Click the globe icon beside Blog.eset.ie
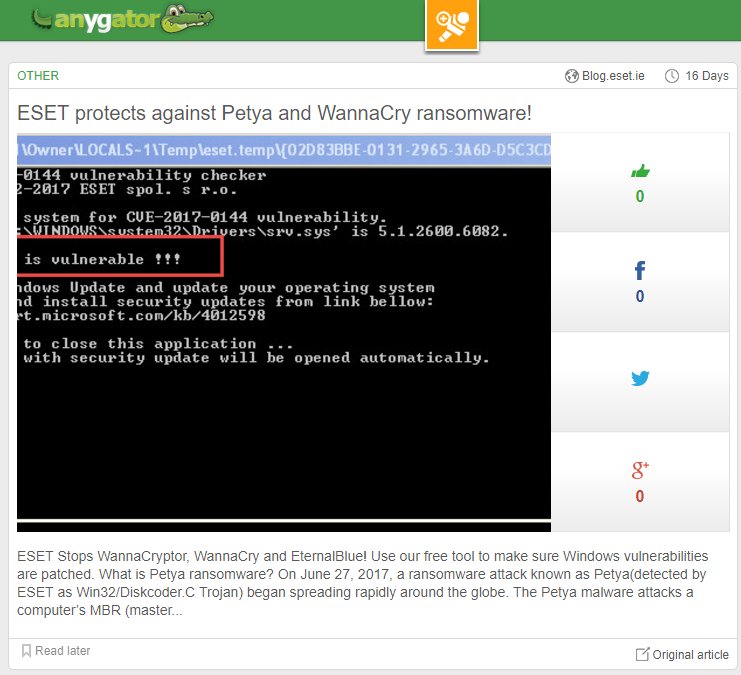 (x=572, y=76)
